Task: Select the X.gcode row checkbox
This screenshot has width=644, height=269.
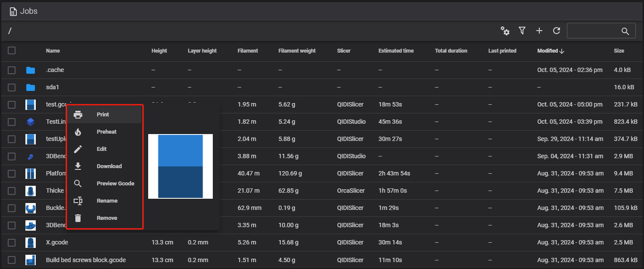Action: tap(12, 242)
